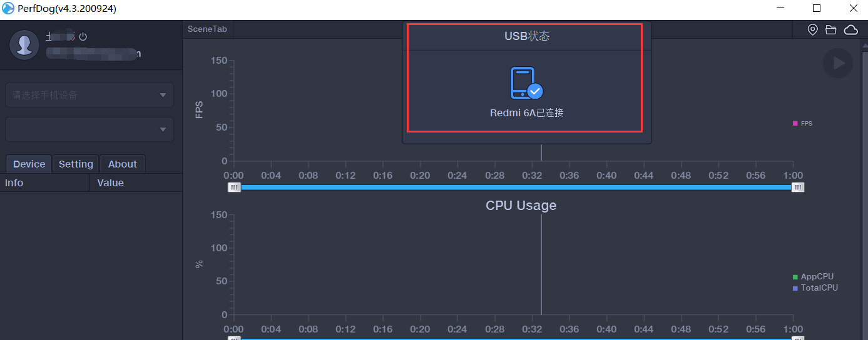Screen dimensions: 868x340
Task: Expand the phone device selection dropdown
Action: tap(89, 95)
